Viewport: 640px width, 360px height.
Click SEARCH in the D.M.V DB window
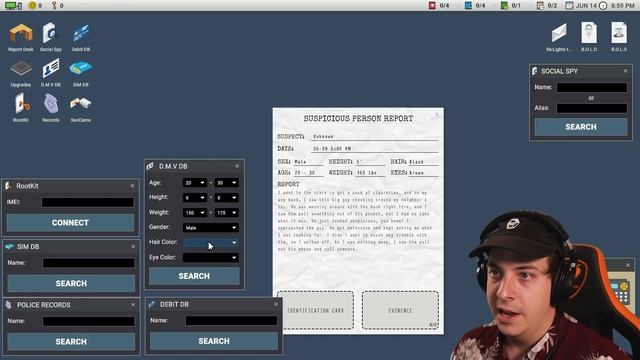(194, 276)
